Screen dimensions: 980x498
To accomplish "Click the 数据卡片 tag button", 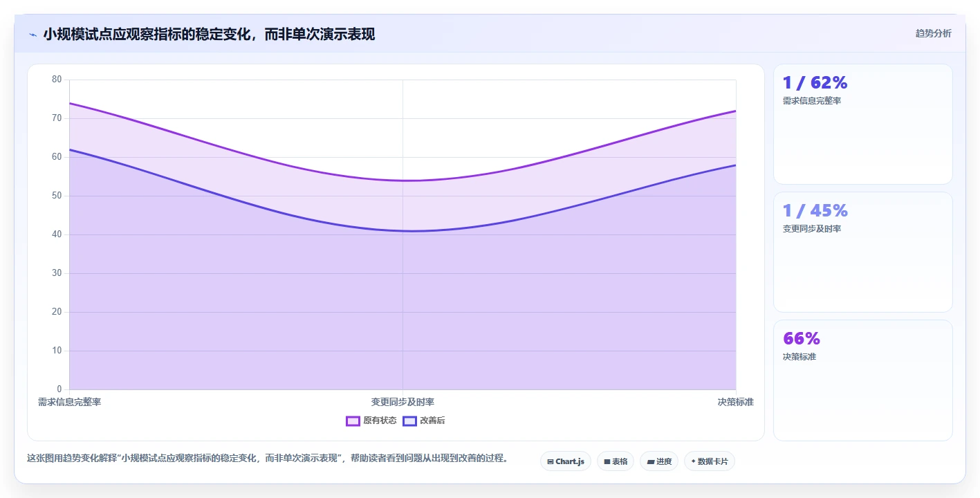I will [709, 461].
